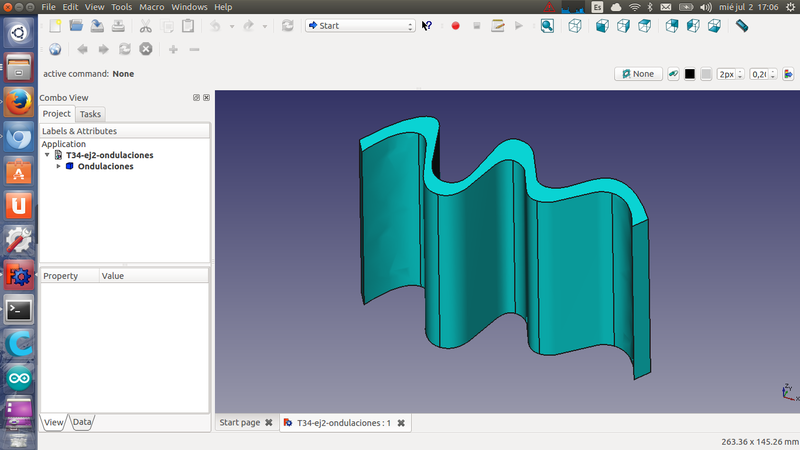Toggle floating of the Combo View panel

[196, 98]
